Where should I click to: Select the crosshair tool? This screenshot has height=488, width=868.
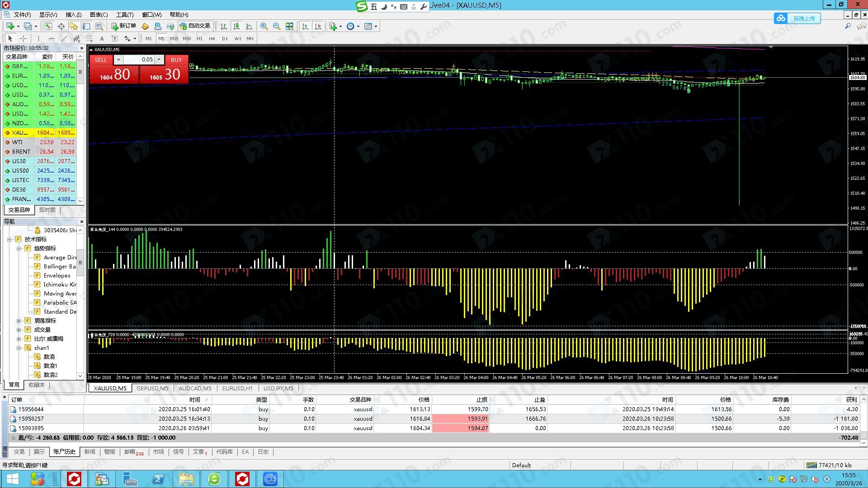point(23,38)
